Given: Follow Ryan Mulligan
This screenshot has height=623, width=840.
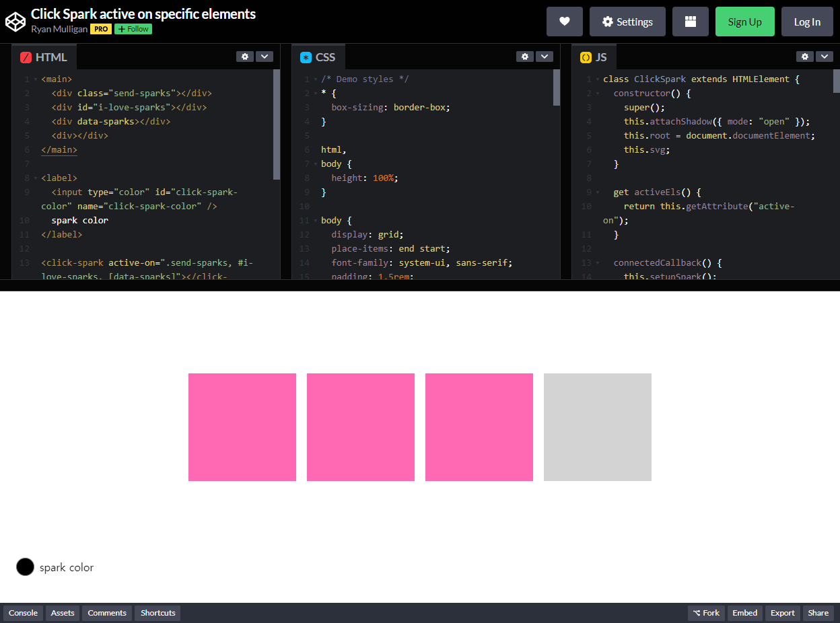Looking at the screenshot, I should [x=133, y=29].
